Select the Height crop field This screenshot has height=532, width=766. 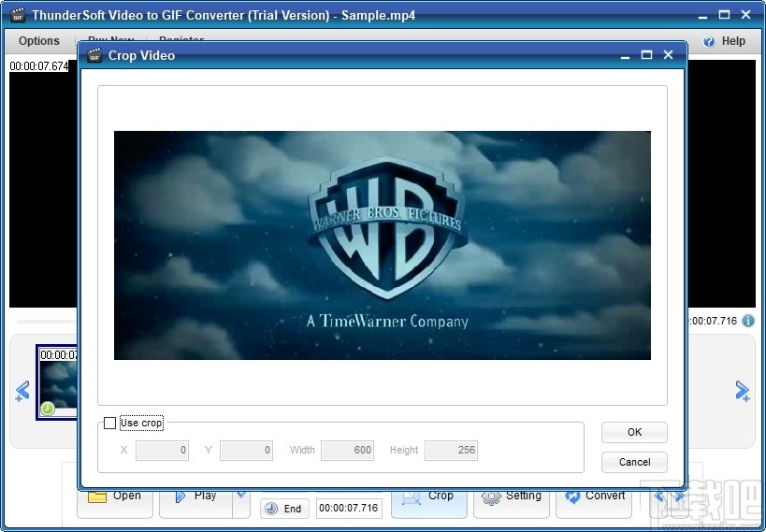coord(451,450)
